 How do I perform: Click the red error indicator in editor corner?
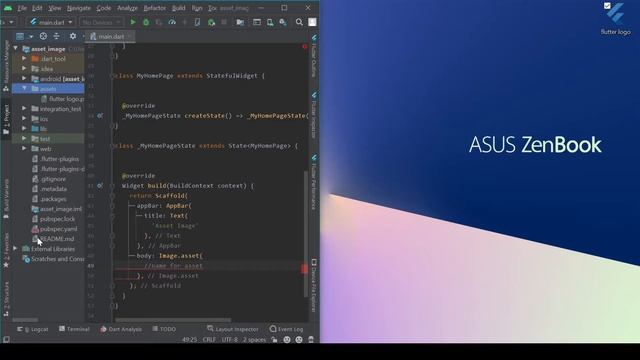click(x=304, y=47)
